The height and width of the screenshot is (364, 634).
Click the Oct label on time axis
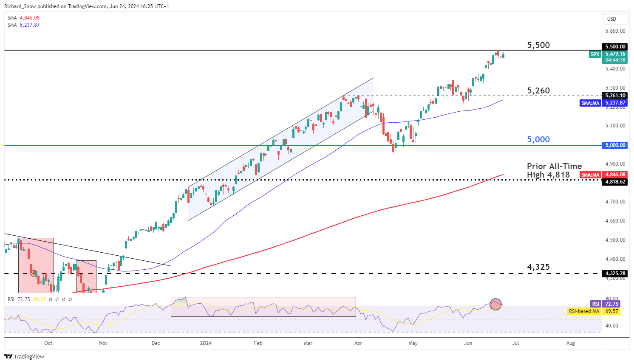click(x=48, y=343)
